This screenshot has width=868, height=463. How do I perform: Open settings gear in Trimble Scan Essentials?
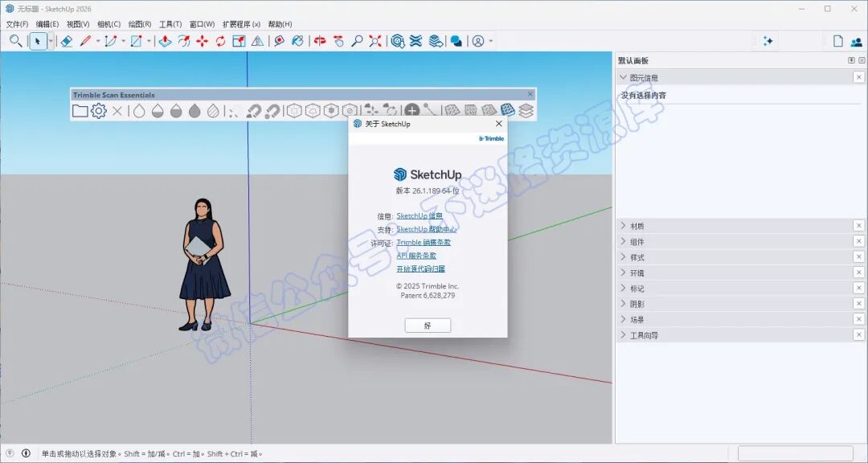tap(99, 111)
